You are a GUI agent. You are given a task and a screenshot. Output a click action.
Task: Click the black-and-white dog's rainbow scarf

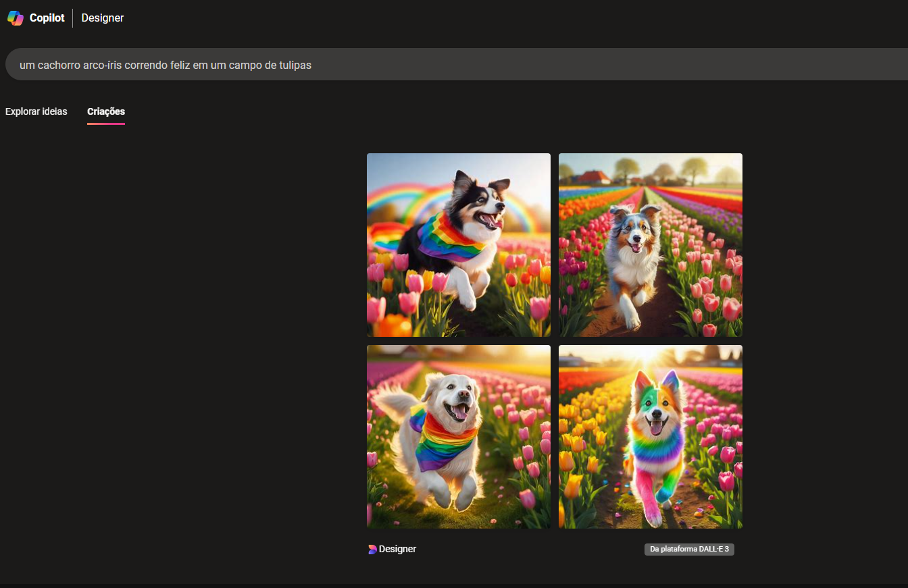449,238
